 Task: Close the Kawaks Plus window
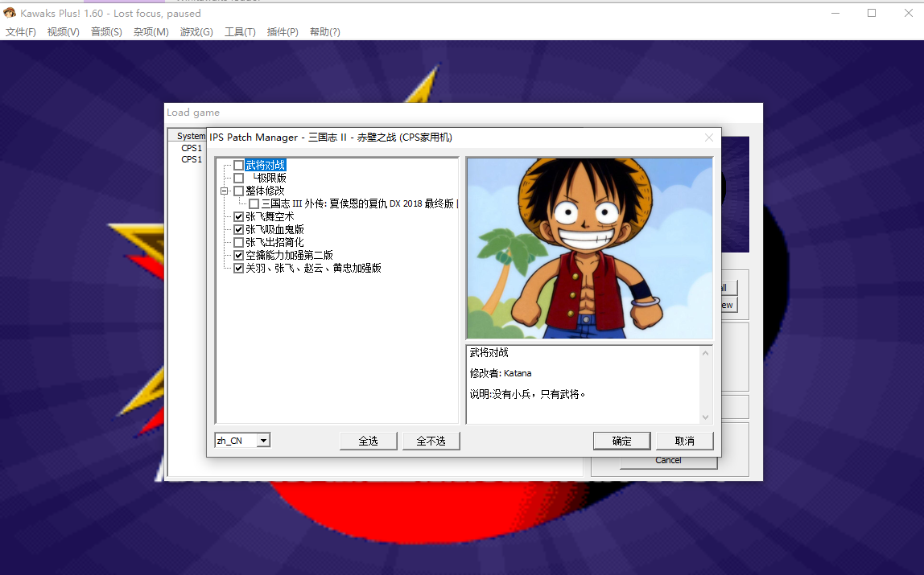tap(908, 13)
